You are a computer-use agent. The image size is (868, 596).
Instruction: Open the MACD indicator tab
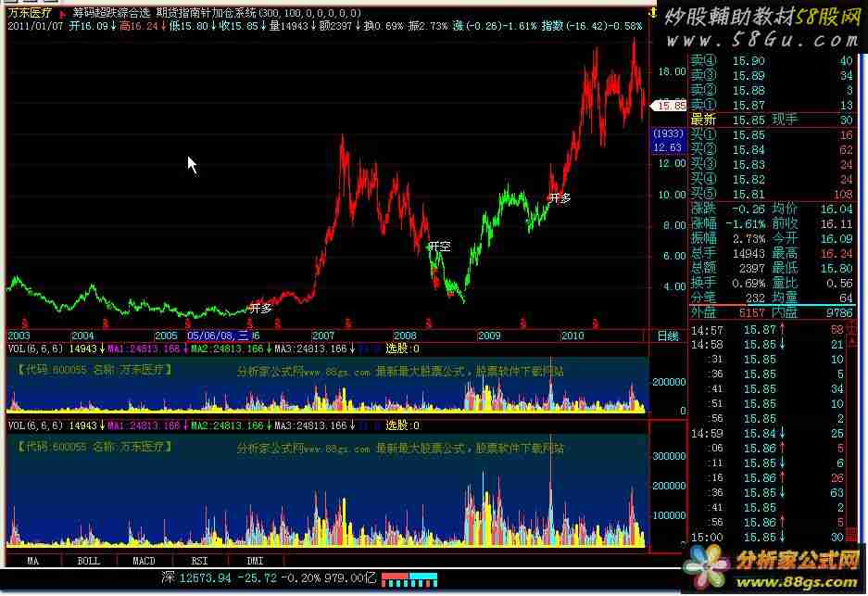144,561
